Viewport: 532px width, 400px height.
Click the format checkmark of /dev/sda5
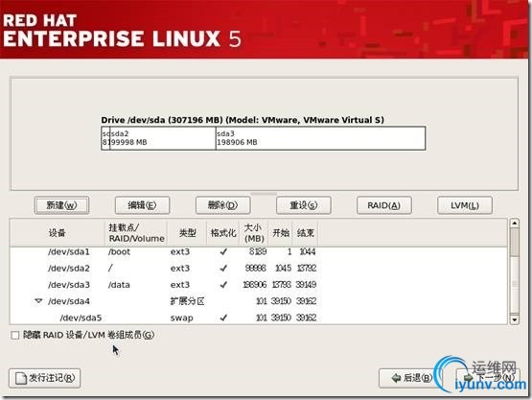223,318
